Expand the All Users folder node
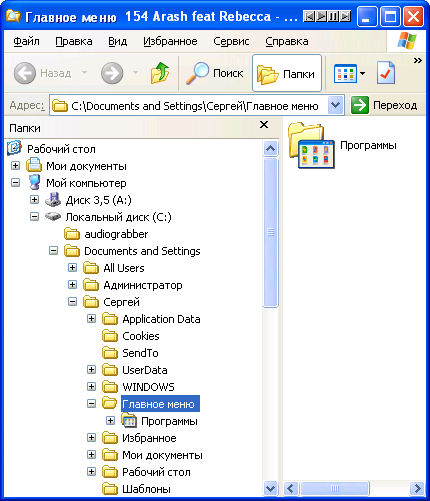This screenshot has height=501, width=430. coord(72,267)
